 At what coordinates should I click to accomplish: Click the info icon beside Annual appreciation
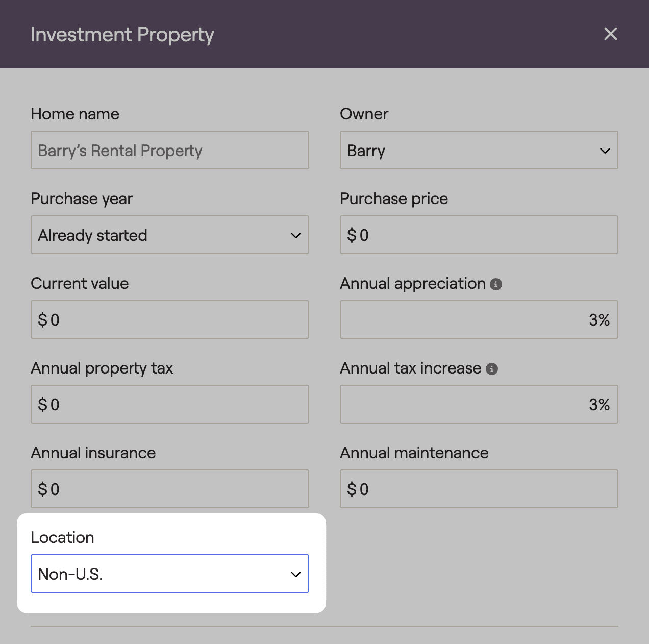tap(496, 284)
